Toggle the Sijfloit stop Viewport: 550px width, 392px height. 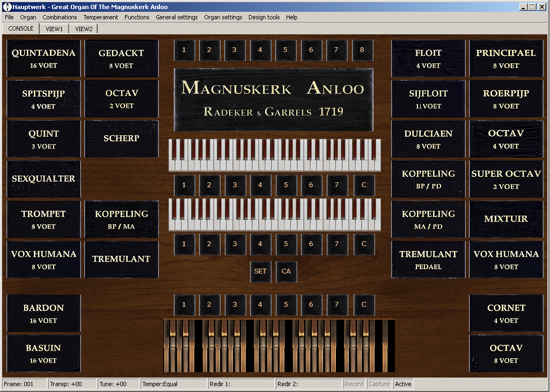pyautogui.click(x=428, y=99)
